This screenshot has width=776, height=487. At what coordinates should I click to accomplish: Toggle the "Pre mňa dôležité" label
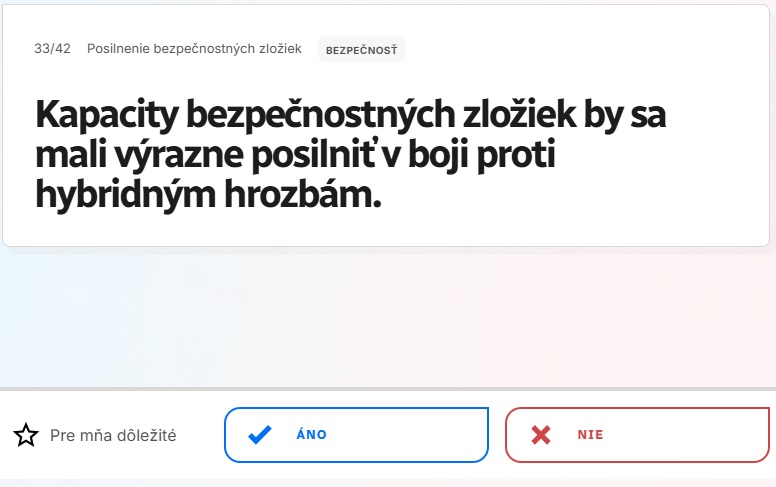tap(113, 435)
